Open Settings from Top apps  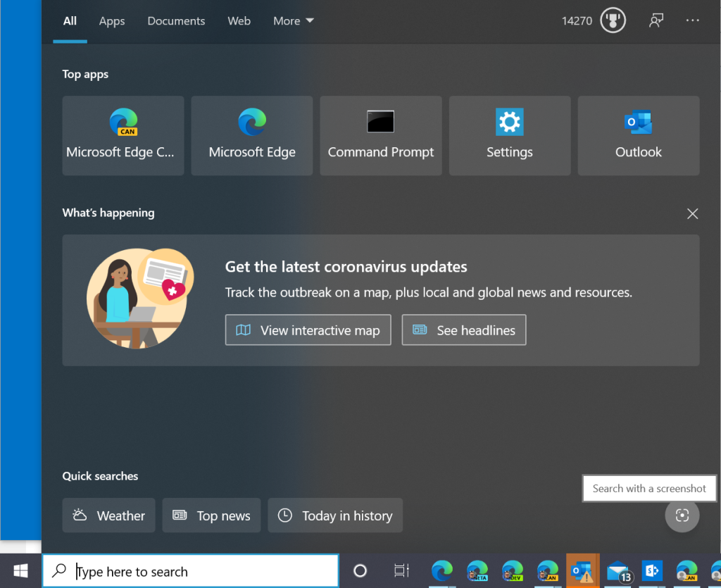point(509,136)
